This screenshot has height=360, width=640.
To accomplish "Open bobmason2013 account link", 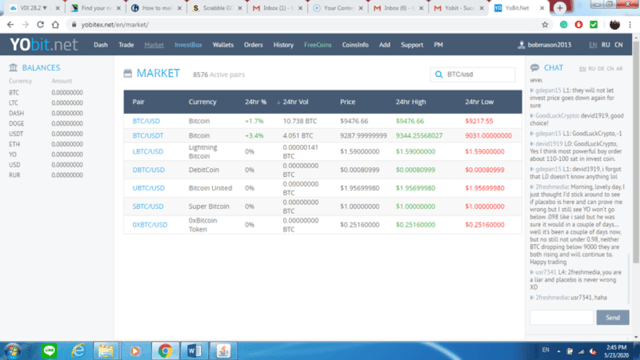I will (x=549, y=45).
